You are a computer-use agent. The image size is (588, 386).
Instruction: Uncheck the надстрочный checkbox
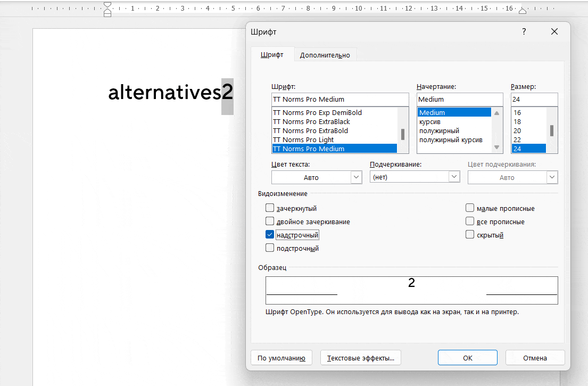tap(270, 235)
